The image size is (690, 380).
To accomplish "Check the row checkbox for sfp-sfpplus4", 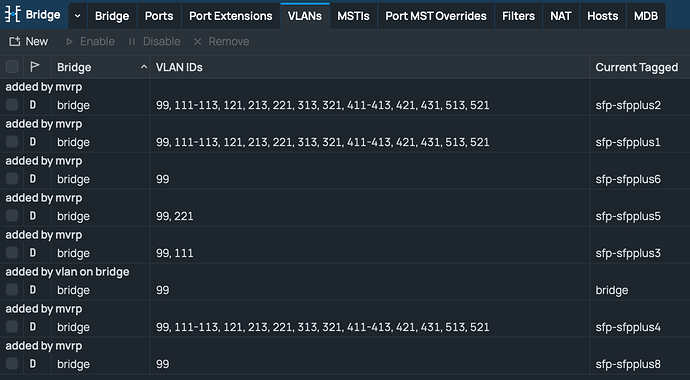I will [12, 326].
